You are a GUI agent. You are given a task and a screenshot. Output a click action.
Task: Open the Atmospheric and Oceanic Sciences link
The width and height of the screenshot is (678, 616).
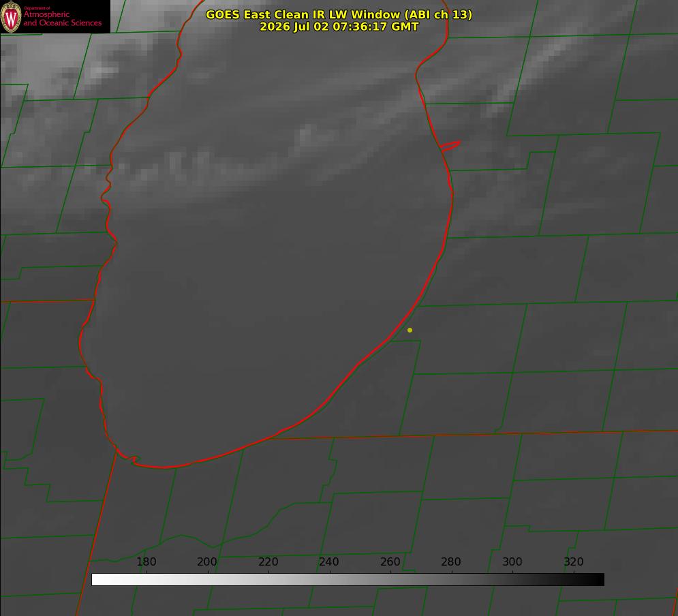(62, 18)
